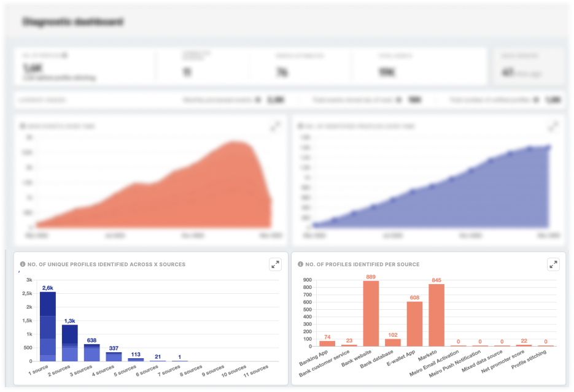Expand the profiles identified per source chart
Image resolution: width=574 pixels, height=392 pixels.
553,264
